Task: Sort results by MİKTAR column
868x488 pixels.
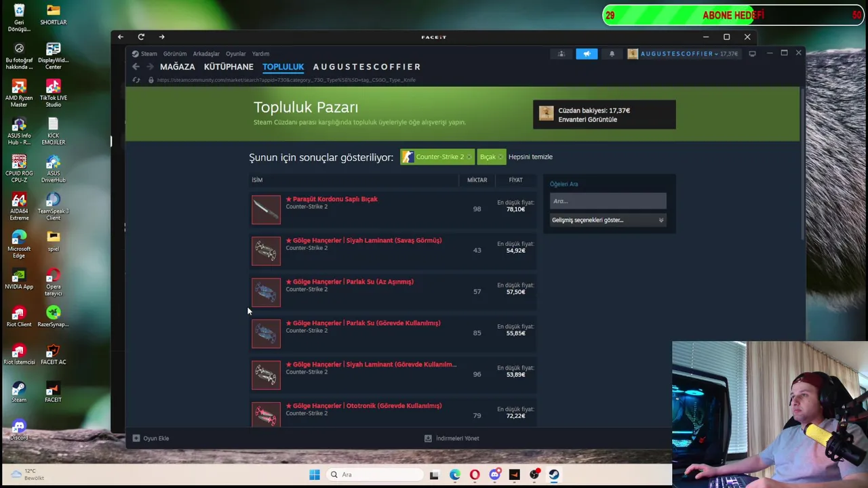Action: (477, 180)
